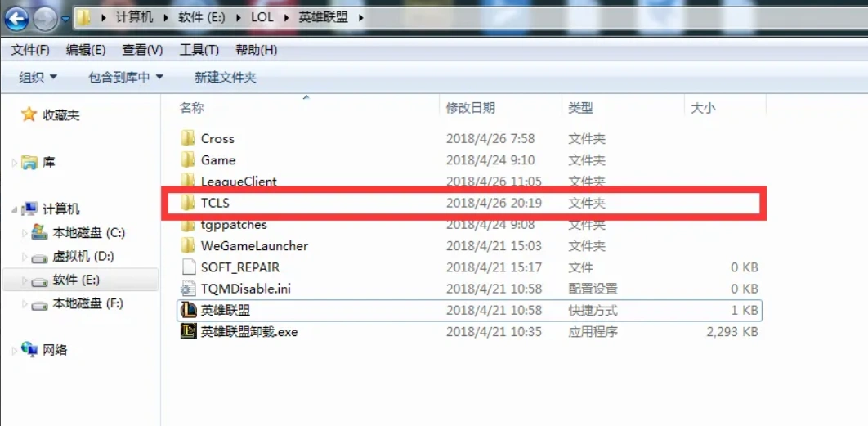Collapse the 计算机 tree node

[x=15, y=210]
